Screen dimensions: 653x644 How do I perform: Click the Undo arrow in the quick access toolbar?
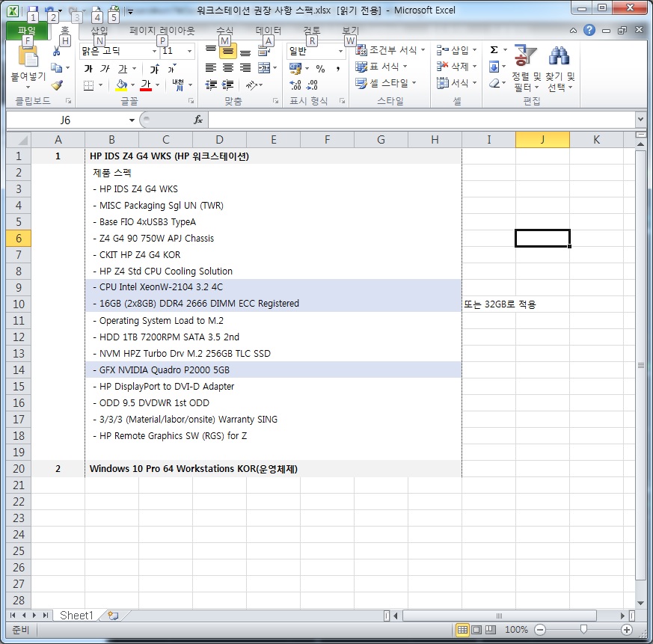click(49, 10)
